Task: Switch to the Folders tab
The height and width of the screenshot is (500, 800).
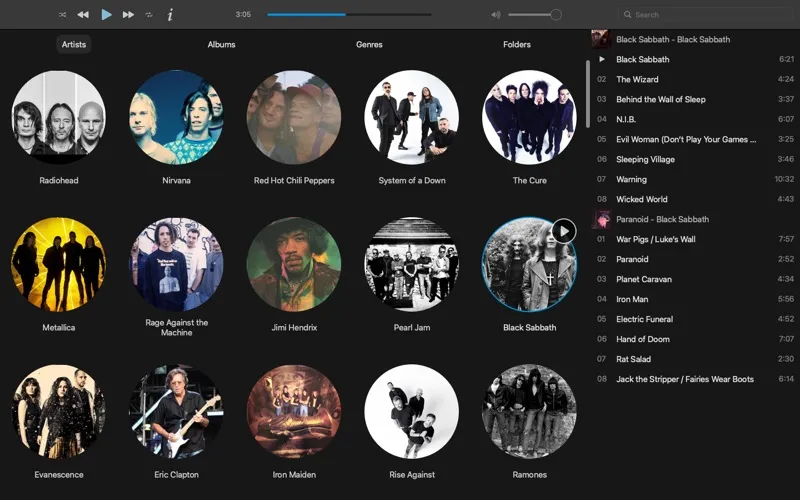Action: [x=517, y=44]
